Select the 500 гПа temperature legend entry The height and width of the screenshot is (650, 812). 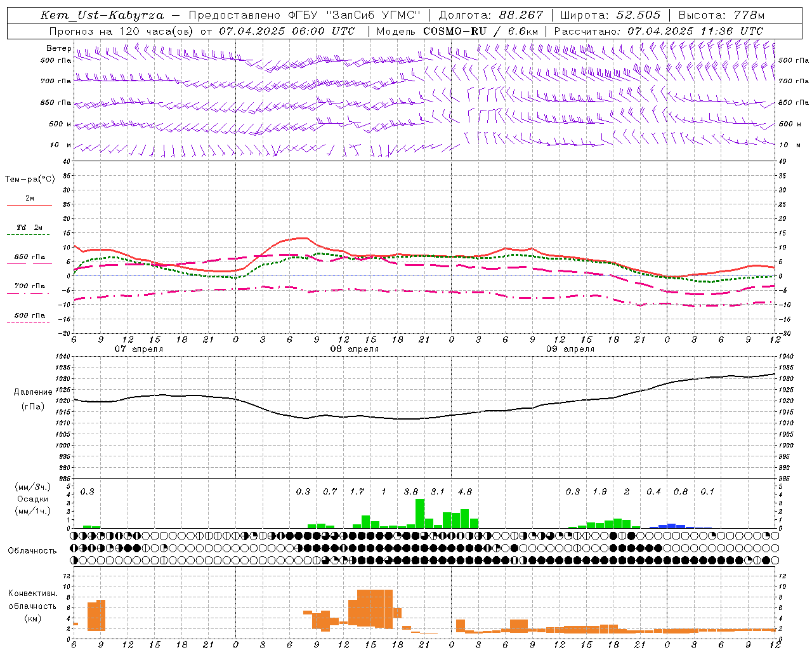(30, 315)
